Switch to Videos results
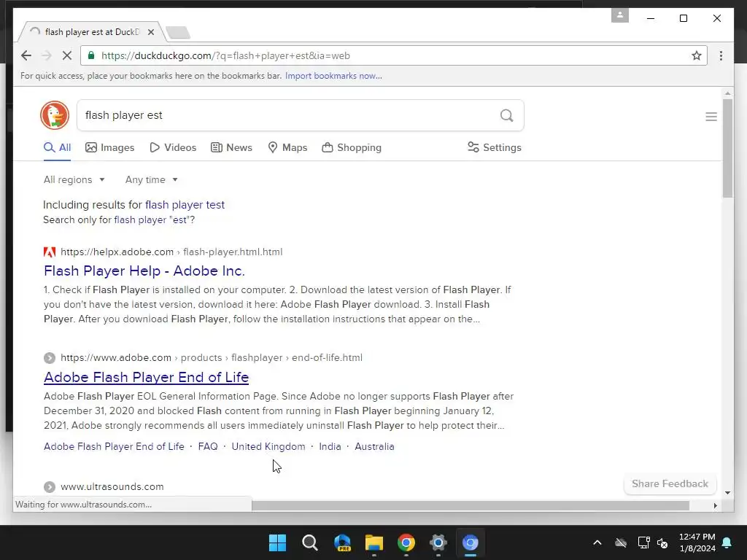This screenshot has height=560, width=747. pyautogui.click(x=173, y=147)
